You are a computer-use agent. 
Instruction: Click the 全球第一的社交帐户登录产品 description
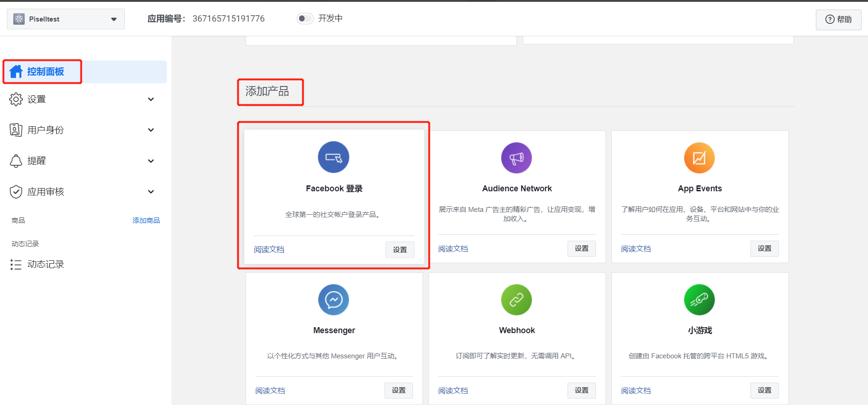[x=333, y=215]
